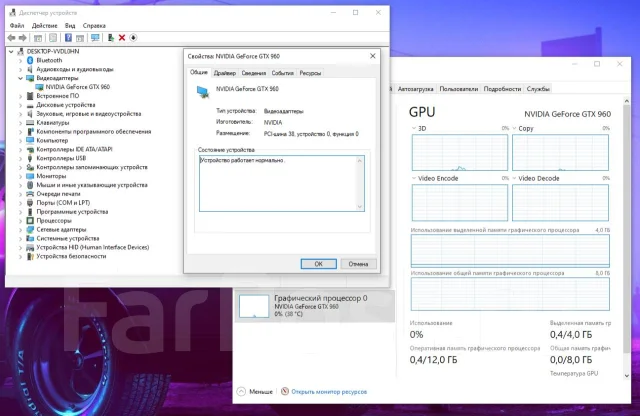Click the circular down-arrow toolbar icon

(x=133, y=38)
